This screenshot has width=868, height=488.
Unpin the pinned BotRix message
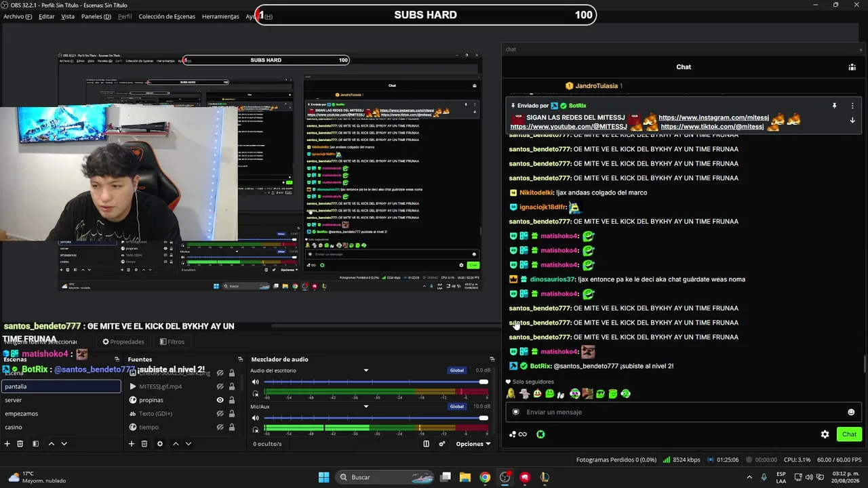(x=835, y=106)
